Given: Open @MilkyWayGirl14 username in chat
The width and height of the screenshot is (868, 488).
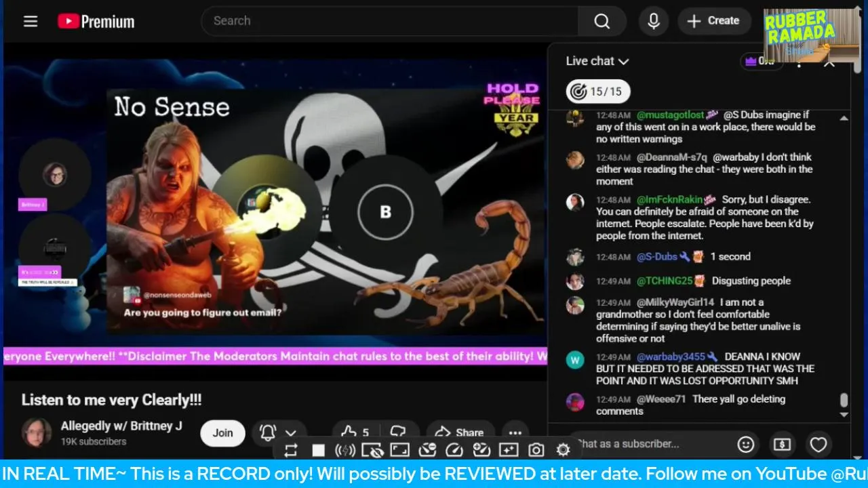Looking at the screenshot, I should (675, 302).
